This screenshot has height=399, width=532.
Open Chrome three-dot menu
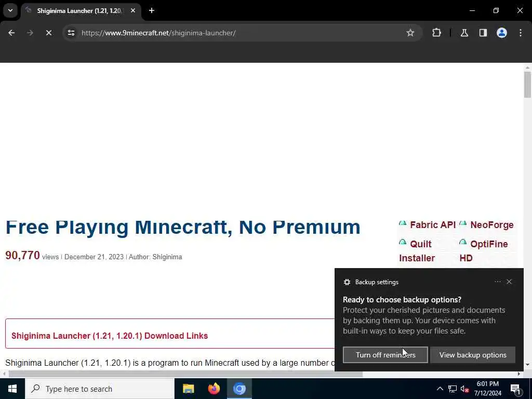click(x=521, y=33)
